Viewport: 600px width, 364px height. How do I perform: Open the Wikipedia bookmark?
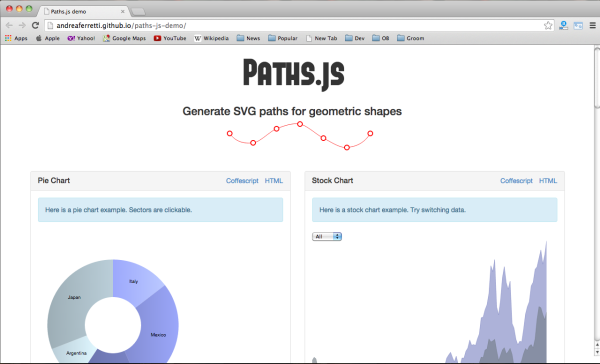tap(211, 38)
